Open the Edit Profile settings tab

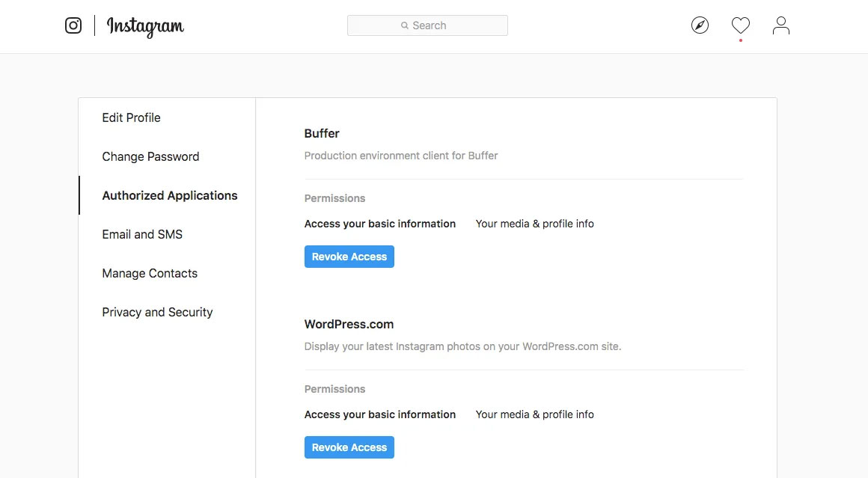tap(131, 118)
